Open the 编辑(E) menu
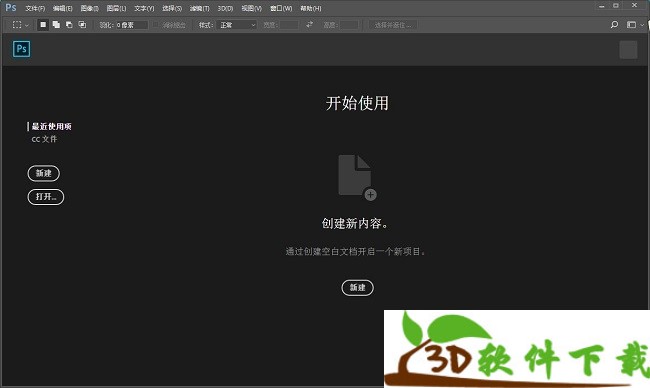This screenshot has height=388, width=650. (x=63, y=8)
